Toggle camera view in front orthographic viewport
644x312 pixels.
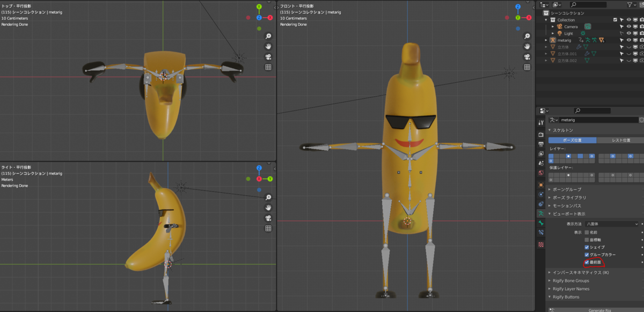coord(527,57)
